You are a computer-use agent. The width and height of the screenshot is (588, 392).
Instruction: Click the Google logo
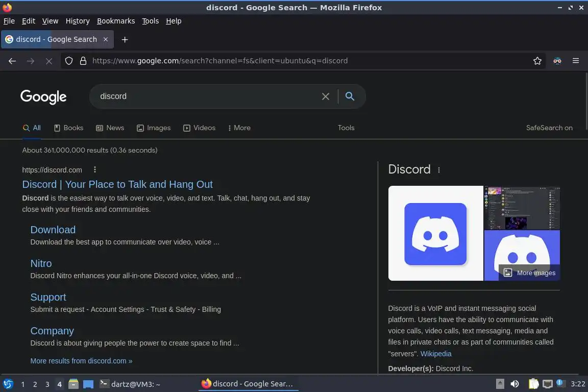[43, 97]
